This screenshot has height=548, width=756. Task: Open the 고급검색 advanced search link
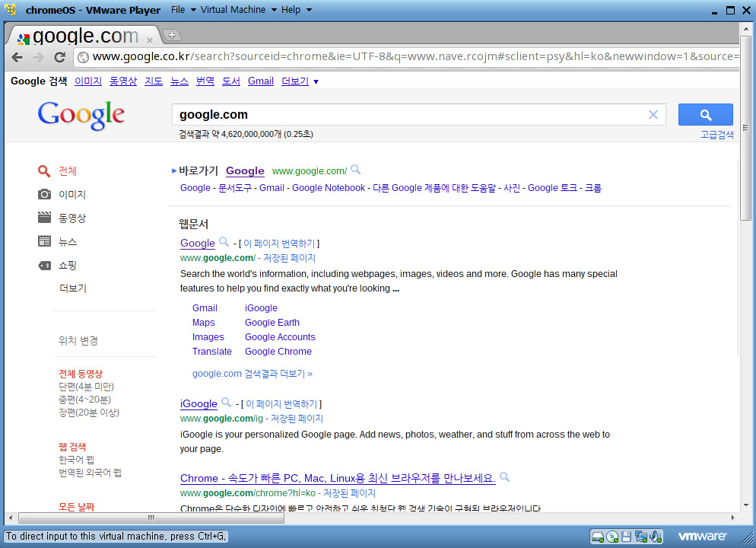click(x=716, y=134)
